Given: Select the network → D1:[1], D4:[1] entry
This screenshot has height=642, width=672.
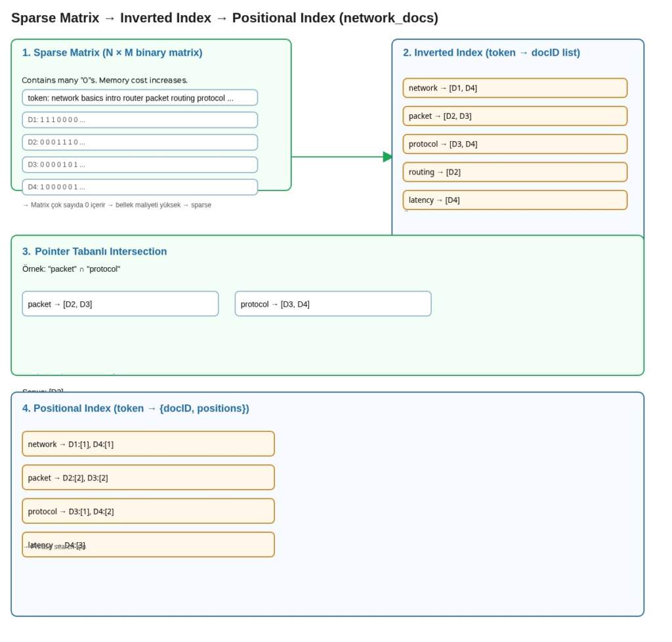Looking at the screenshot, I should (148, 444).
